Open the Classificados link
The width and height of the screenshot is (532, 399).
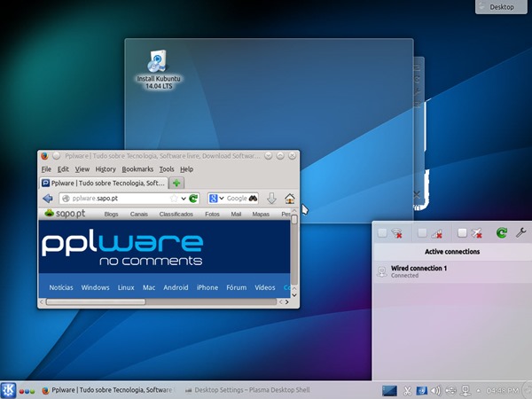pos(176,215)
